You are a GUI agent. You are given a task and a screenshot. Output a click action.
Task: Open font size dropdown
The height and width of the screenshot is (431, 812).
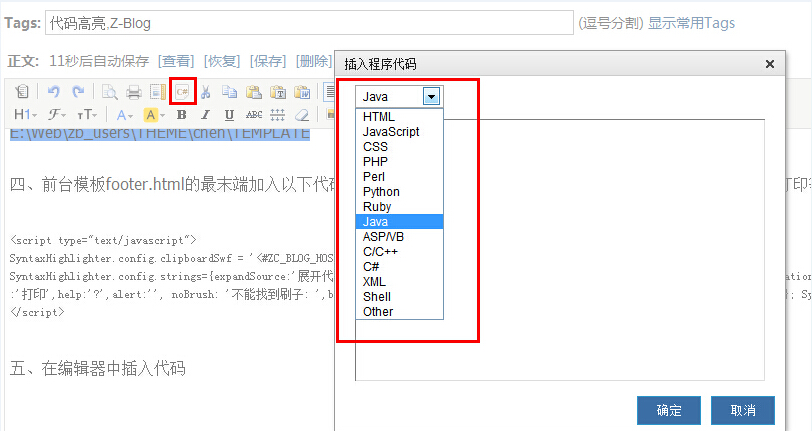87,114
